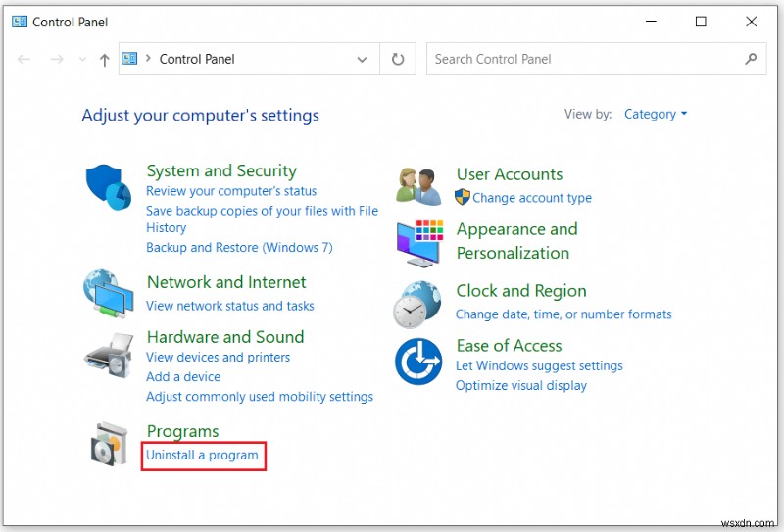Minimize the Control Panel window
The height and width of the screenshot is (532, 784).
651,22
